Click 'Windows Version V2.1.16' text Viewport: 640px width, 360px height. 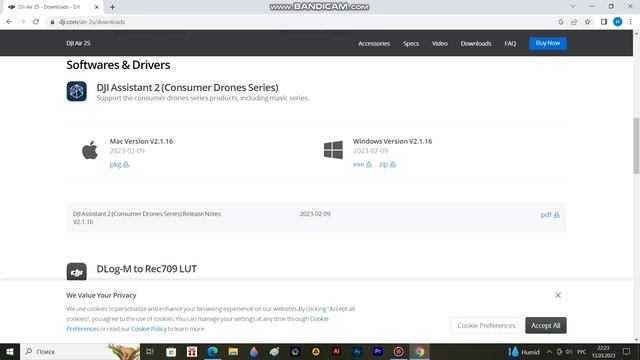click(392, 141)
